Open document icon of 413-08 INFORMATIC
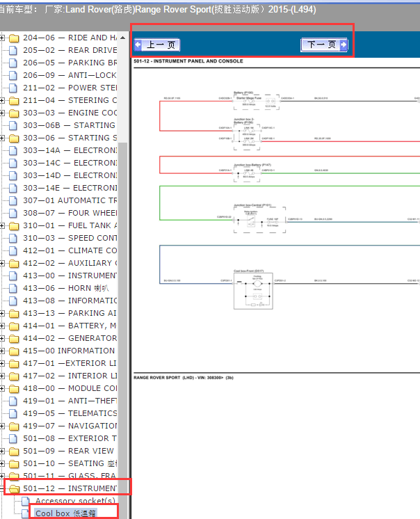The height and width of the screenshot is (519, 420). pyautogui.click(x=13, y=301)
